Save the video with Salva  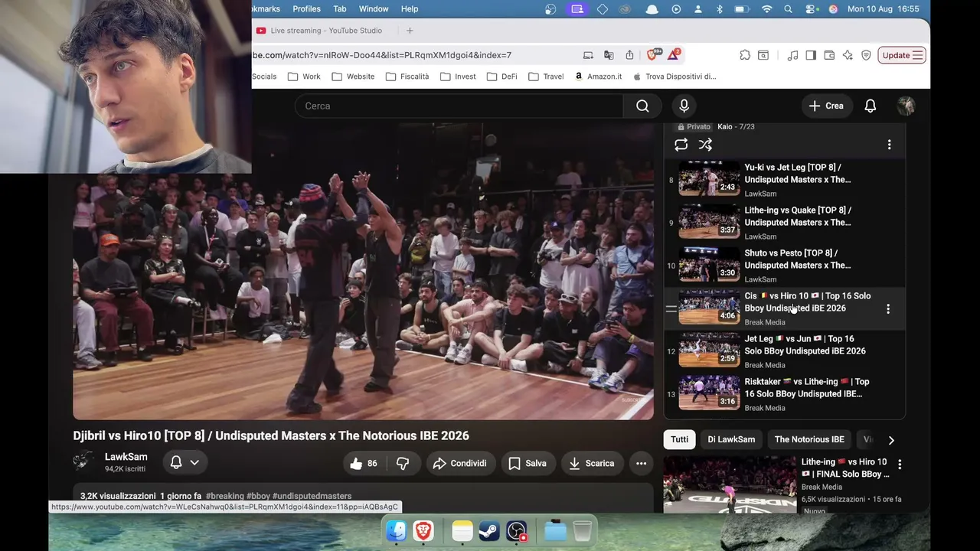pos(528,463)
